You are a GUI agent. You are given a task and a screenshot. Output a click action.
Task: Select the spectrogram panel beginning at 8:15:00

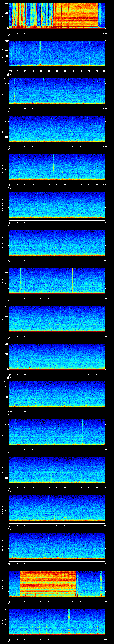[x=57, y=53]
